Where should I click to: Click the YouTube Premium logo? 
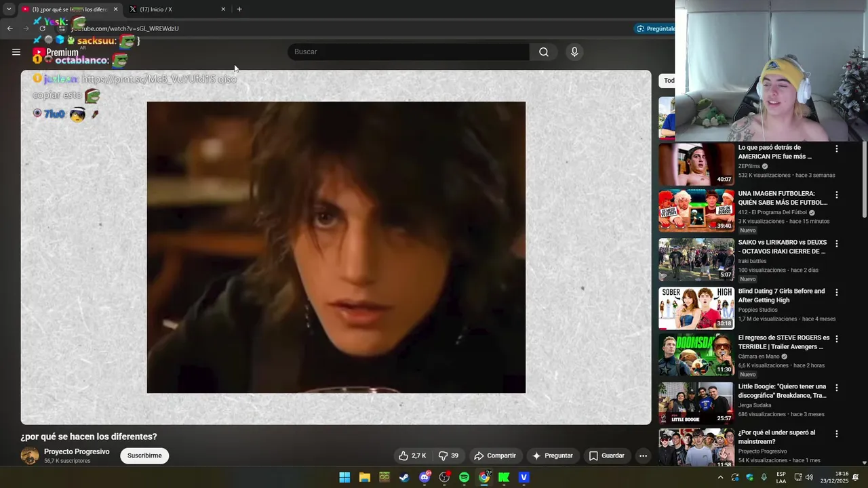[56, 52]
